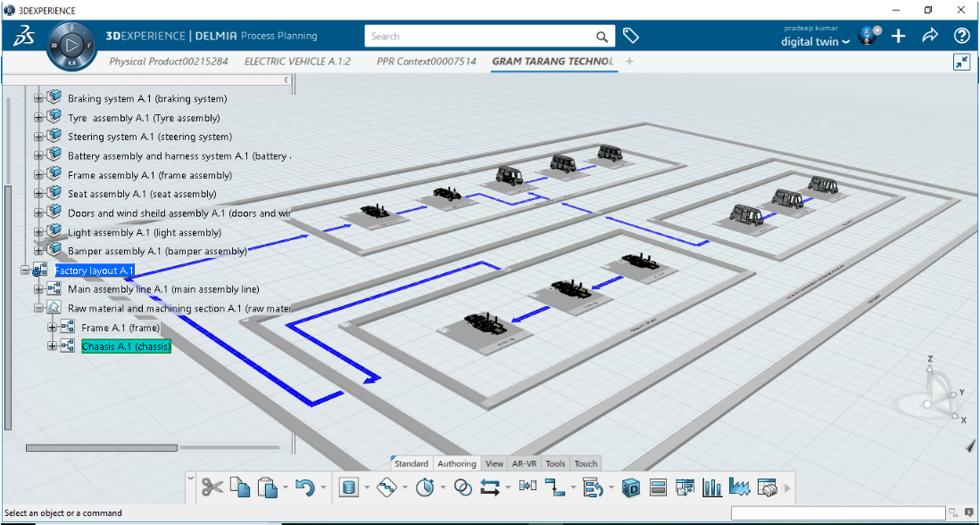Screen dimensions: 980x525
Task: Click the opposing swap arrows icon
Action: [490, 487]
